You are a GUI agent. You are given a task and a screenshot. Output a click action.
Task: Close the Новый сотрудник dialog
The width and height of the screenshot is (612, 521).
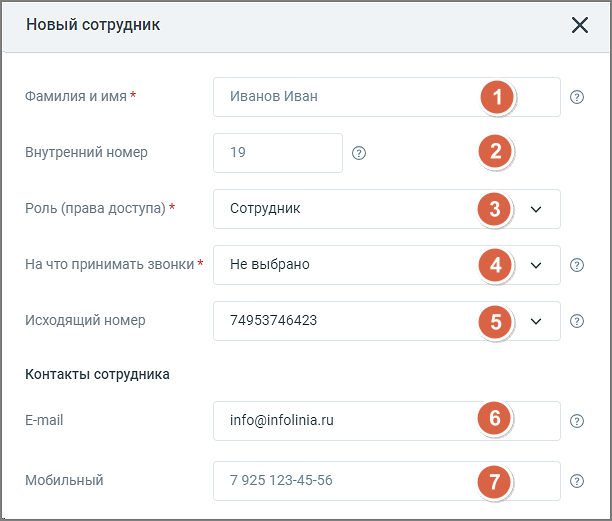tap(580, 25)
